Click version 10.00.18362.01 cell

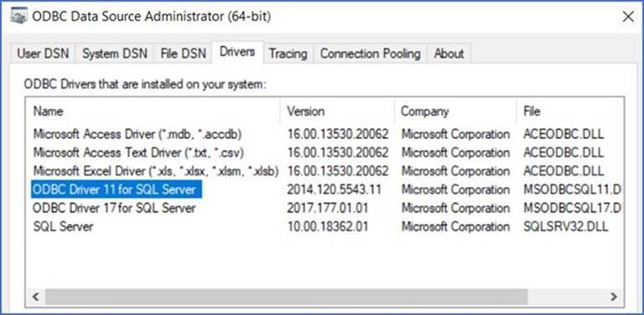(x=328, y=226)
